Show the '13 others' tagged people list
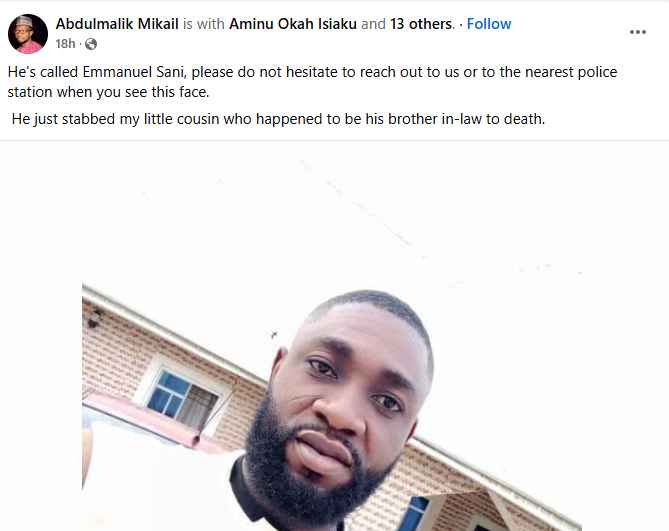 point(421,24)
